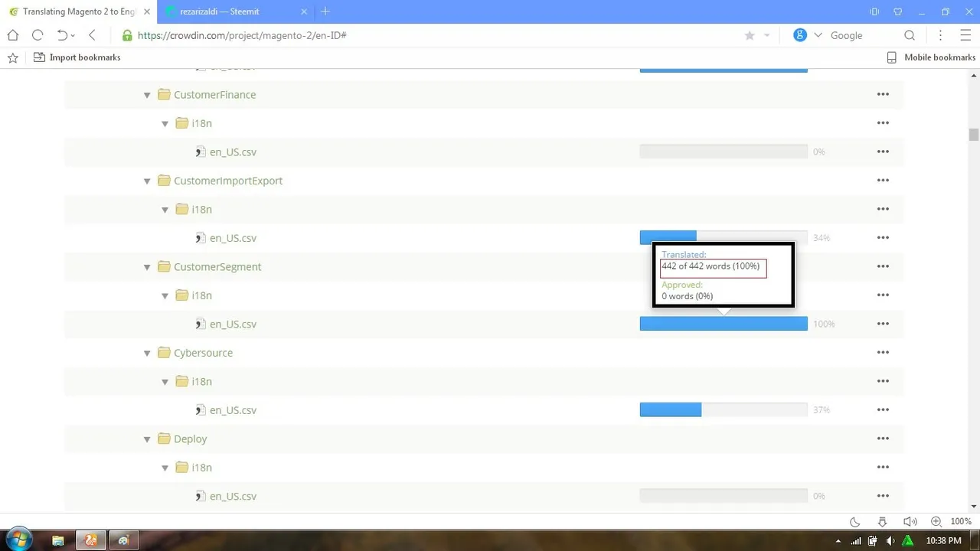Open the CustomerImportExport folder link
This screenshot has width=980, height=551.
click(228, 181)
